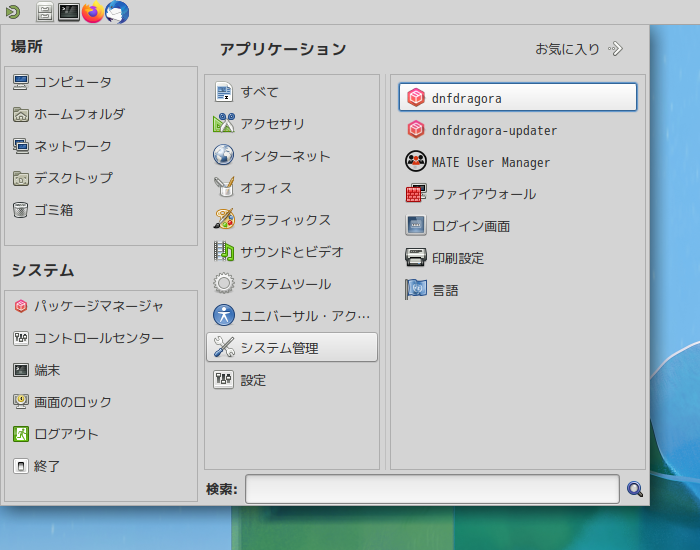Open ネットワーク place
This screenshot has width=700, height=550.
click(x=101, y=146)
